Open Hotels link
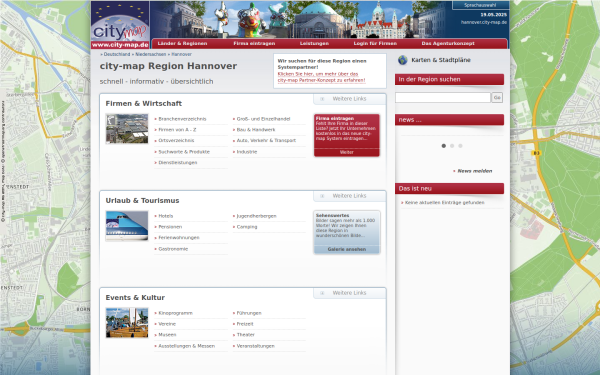The image size is (600, 375). point(166,216)
